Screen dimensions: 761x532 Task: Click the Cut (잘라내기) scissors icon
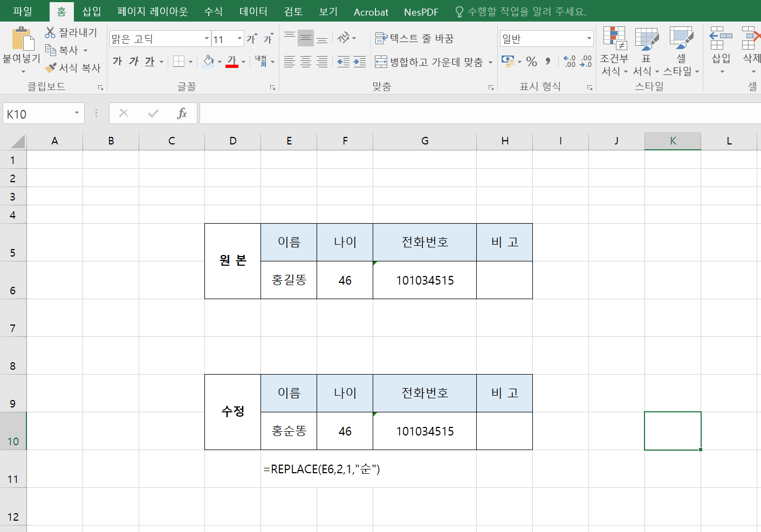pos(50,32)
